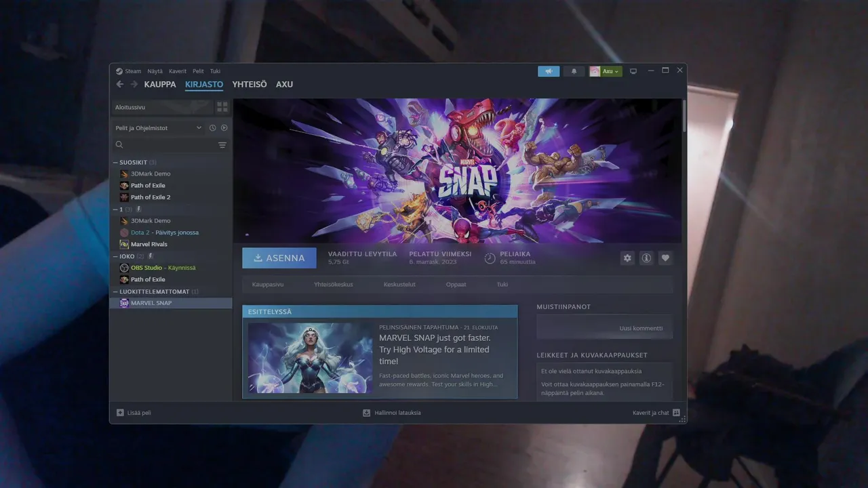Click the main content vertical scrollbar
Viewport: 868px width, 488px height.
click(684, 117)
